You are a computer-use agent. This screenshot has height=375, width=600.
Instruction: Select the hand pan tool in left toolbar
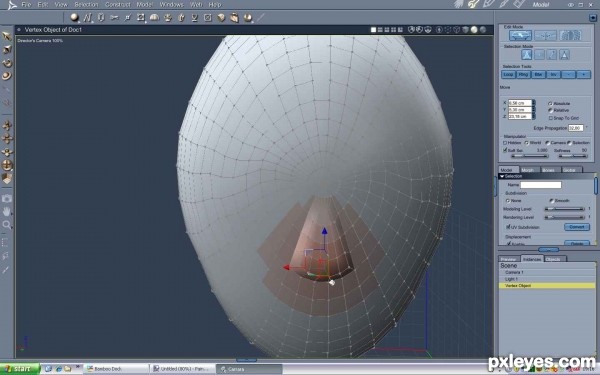click(7, 212)
